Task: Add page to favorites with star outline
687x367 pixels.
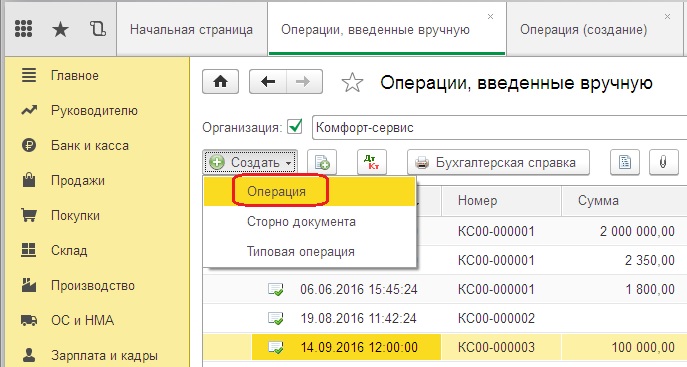Action: [352, 82]
